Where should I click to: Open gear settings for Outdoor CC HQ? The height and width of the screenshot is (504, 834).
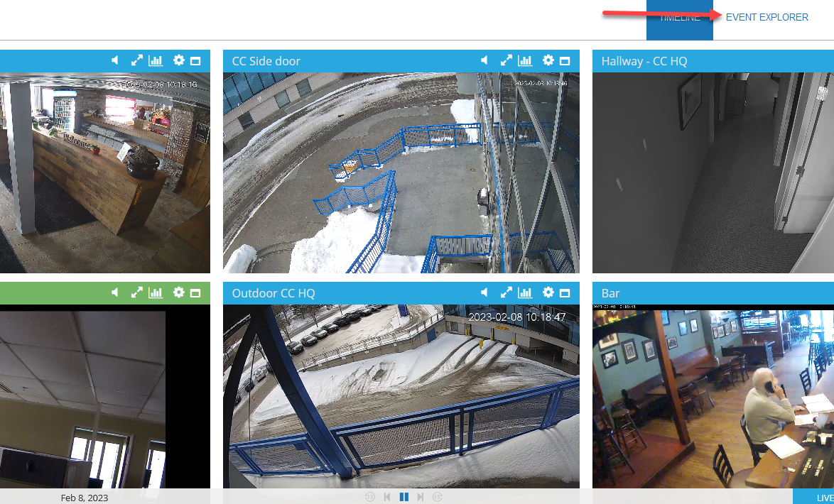pyautogui.click(x=548, y=292)
